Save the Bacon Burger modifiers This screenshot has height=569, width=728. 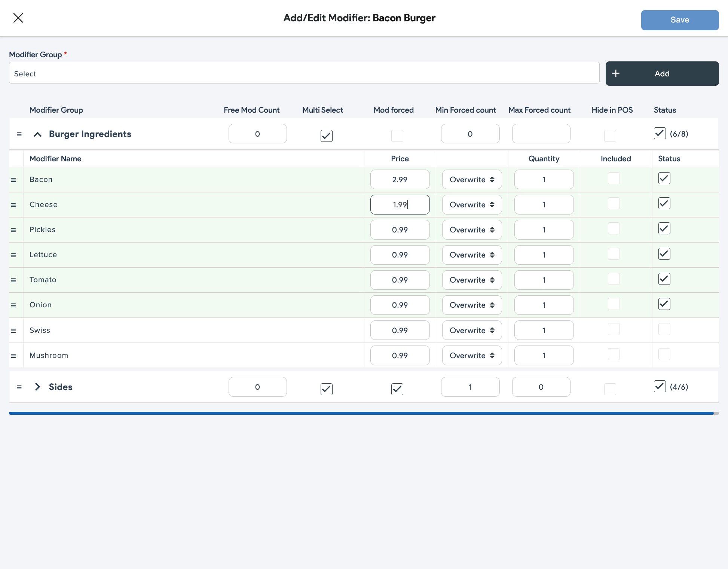tap(680, 20)
